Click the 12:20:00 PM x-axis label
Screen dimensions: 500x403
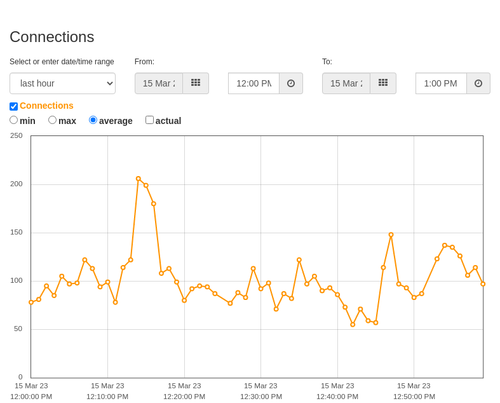(x=184, y=397)
